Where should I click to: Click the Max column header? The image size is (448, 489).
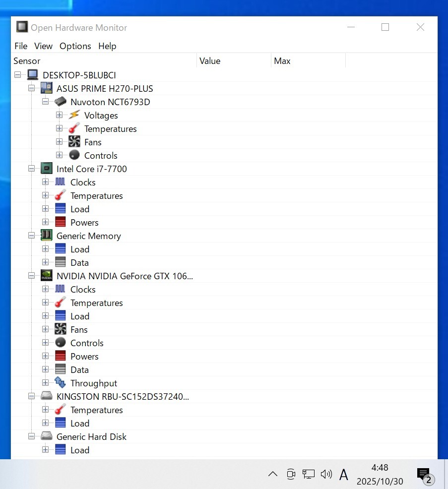pos(308,61)
